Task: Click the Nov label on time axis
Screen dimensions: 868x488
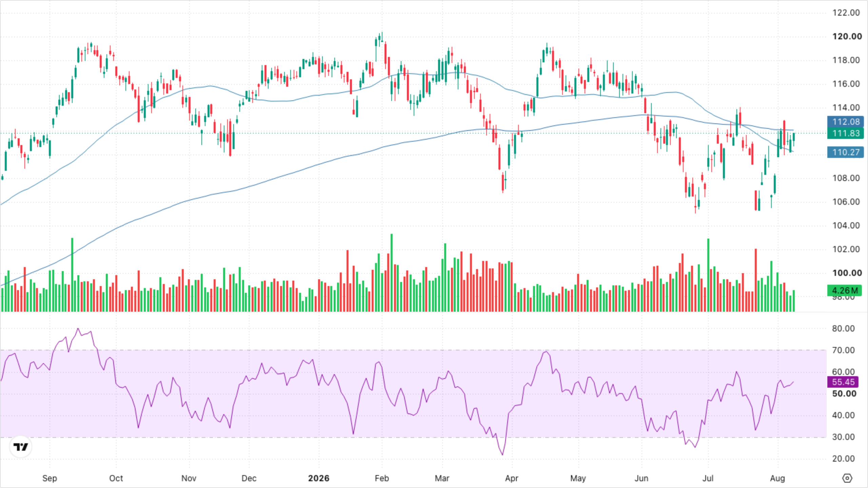Action: 189,478
